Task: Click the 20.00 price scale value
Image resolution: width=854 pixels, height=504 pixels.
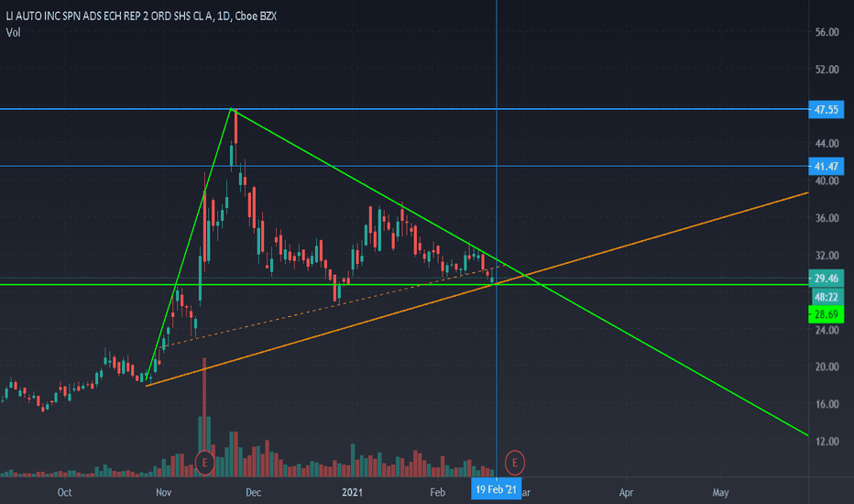Action: (827, 367)
